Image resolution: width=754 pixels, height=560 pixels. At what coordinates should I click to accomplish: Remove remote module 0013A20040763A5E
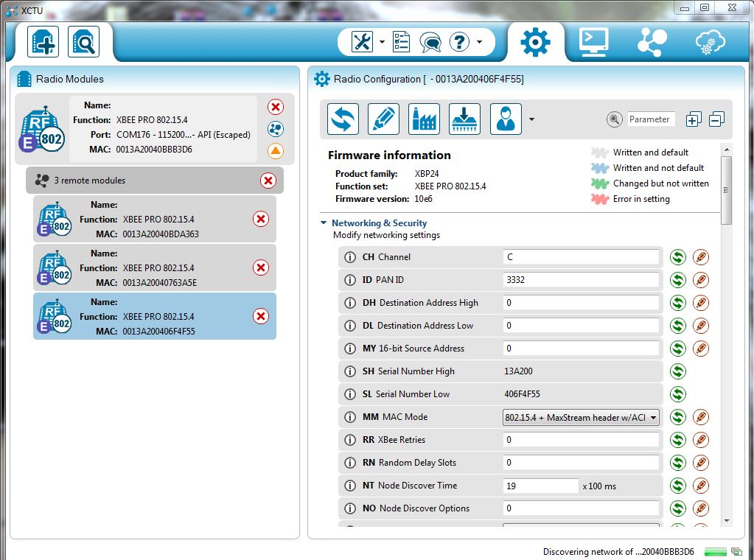pos(261,267)
